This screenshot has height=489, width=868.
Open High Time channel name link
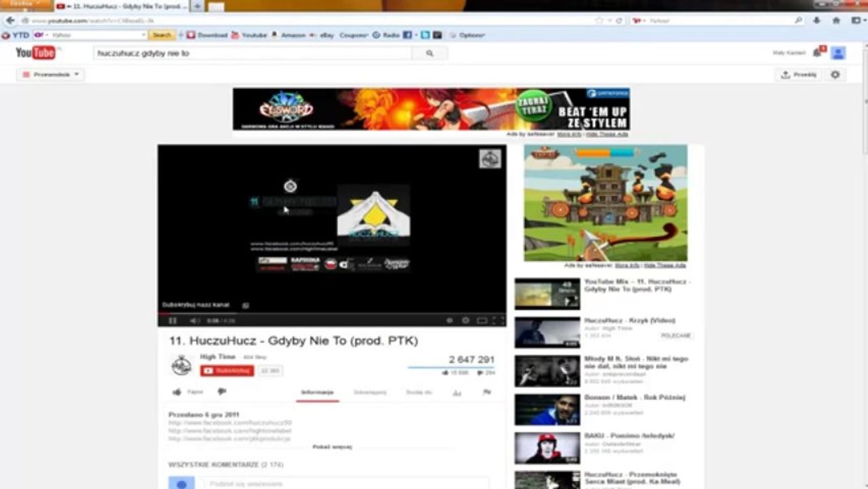click(x=218, y=357)
